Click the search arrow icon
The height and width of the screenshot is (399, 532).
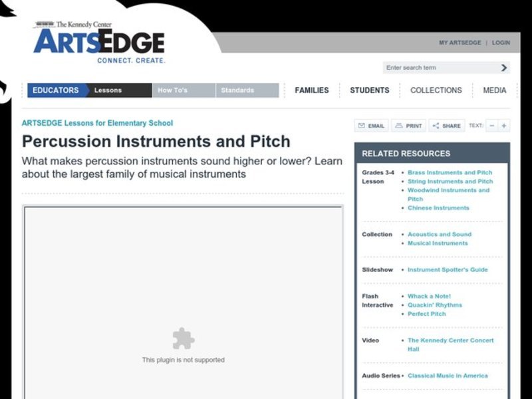tap(504, 67)
